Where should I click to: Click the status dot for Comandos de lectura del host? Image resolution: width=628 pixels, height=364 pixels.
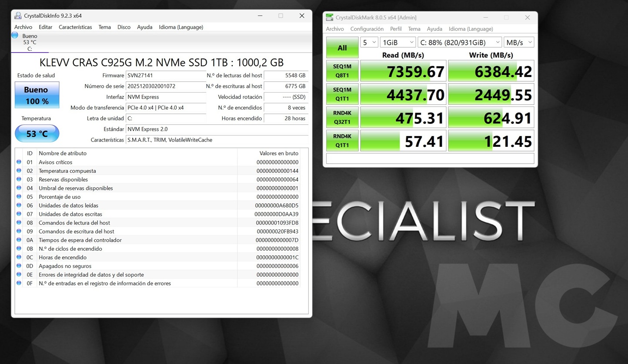click(19, 223)
